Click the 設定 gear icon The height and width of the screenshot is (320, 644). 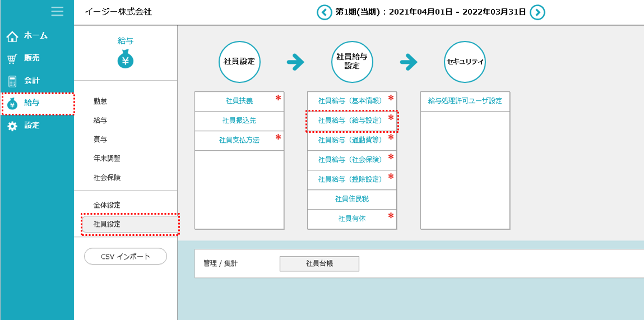click(x=12, y=126)
